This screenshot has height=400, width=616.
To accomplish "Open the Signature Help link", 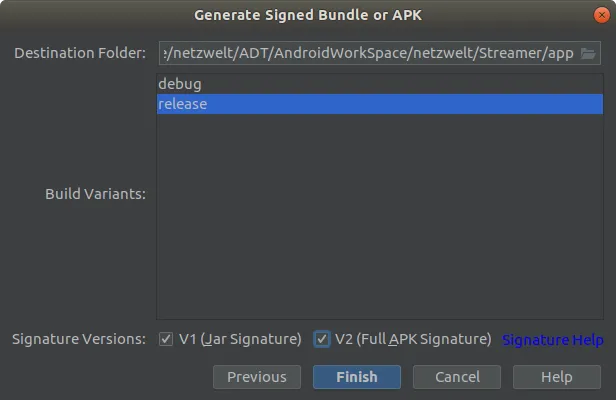I will [552, 340].
